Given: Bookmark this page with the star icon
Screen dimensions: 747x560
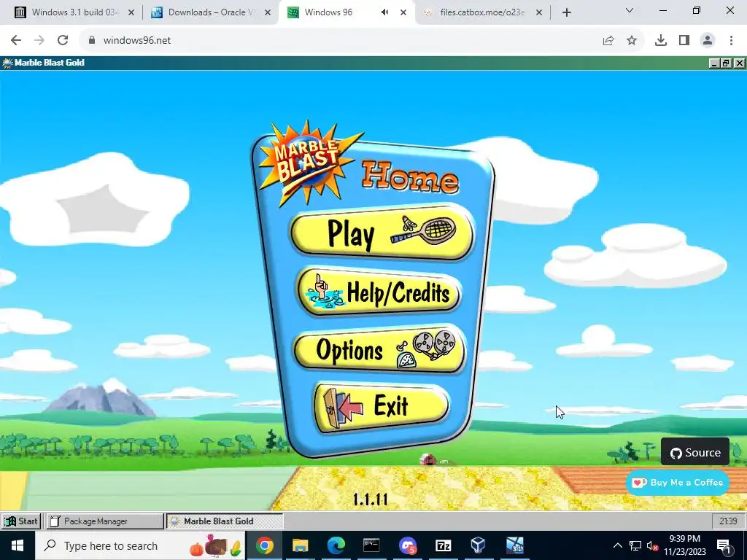Looking at the screenshot, I should click(632, 41).
